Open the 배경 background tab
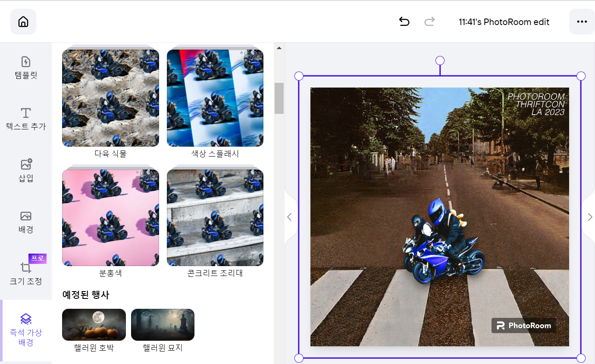This screenshot has width=595, height=364. [x=26, y=222]
